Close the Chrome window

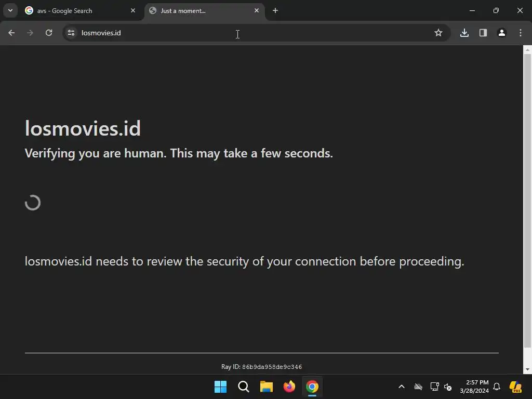pyautogui.click(x=520, y=10)
